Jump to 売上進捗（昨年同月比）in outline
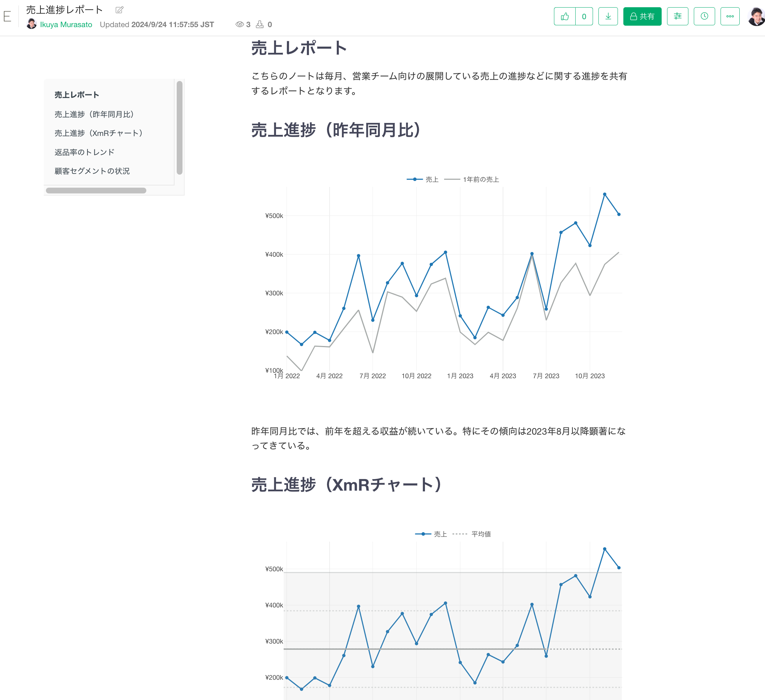The width and height of the screenshot is (765, 700). (94, 114)
